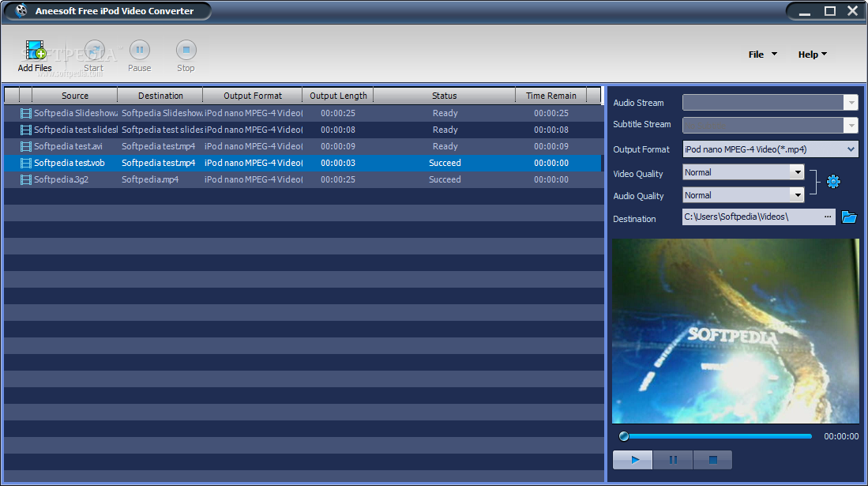Viewport: 868px width, 486px height.
Task: Select Softpedia test.vob source entry
Action: (70, 163)
